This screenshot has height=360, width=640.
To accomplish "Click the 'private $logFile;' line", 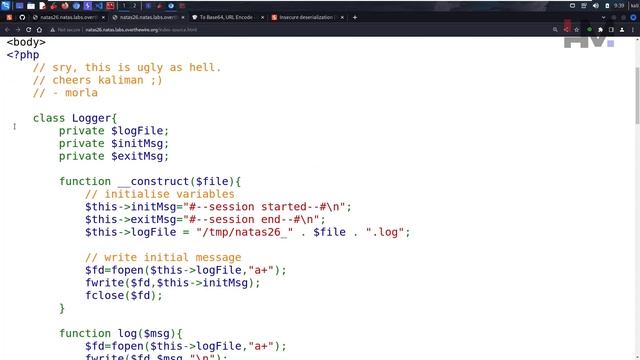I will tap(114, 131).
